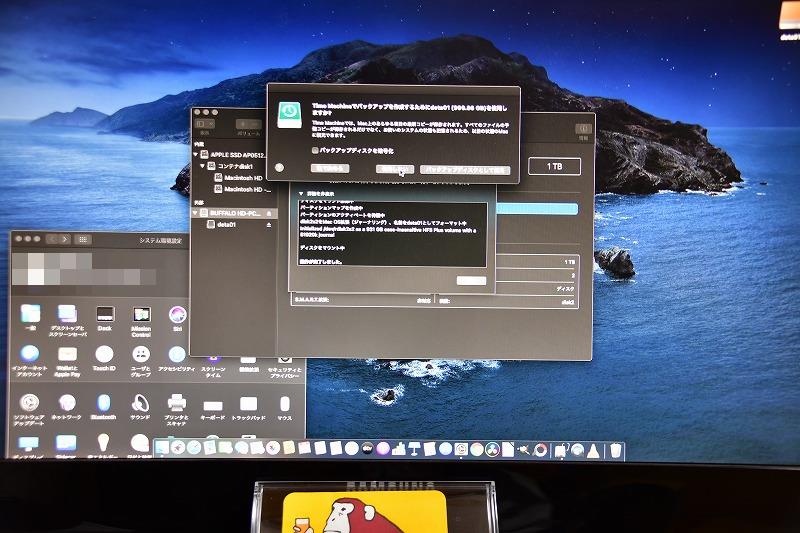Select data01 volume in Disk Utility sidebar
Viewport: 800px width, 533px height.
click(x=221, y=224)
